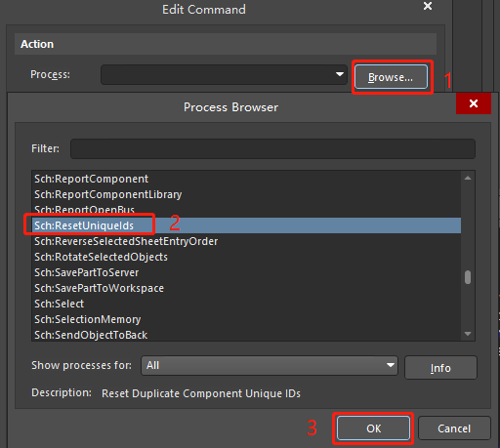Click into the Filter text field

(x=272, y=149)
